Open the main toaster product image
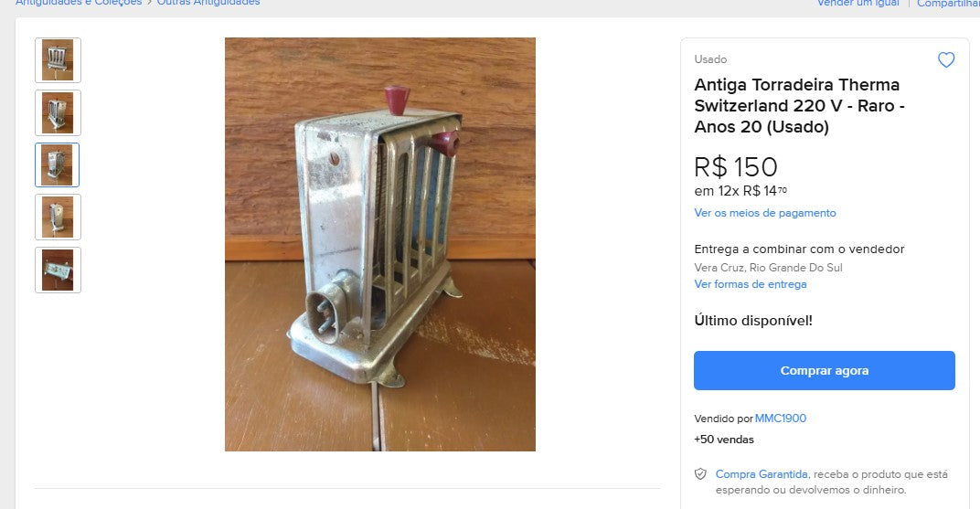The image size is (980, 509). coord(380,244)
